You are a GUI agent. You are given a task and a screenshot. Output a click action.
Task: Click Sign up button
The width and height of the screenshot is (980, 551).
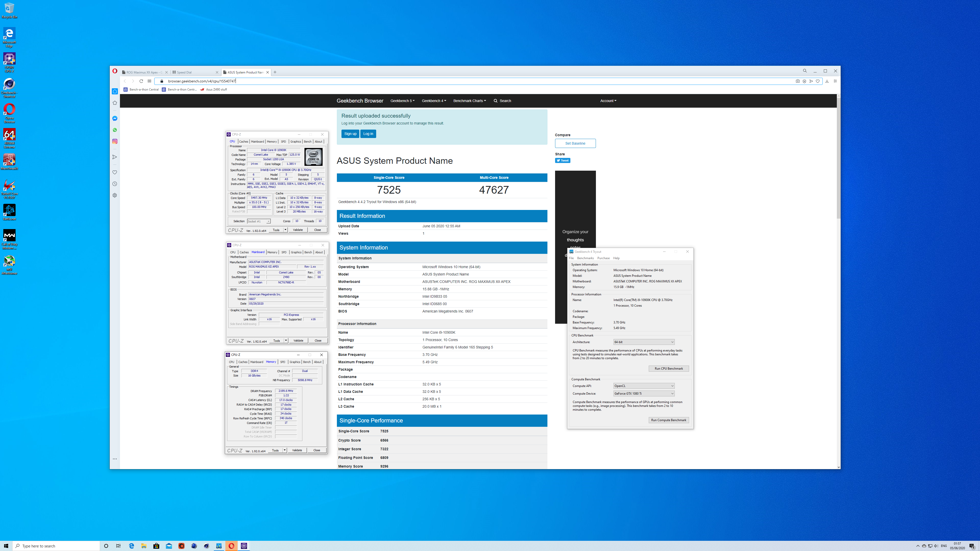[x=350, y=134]
